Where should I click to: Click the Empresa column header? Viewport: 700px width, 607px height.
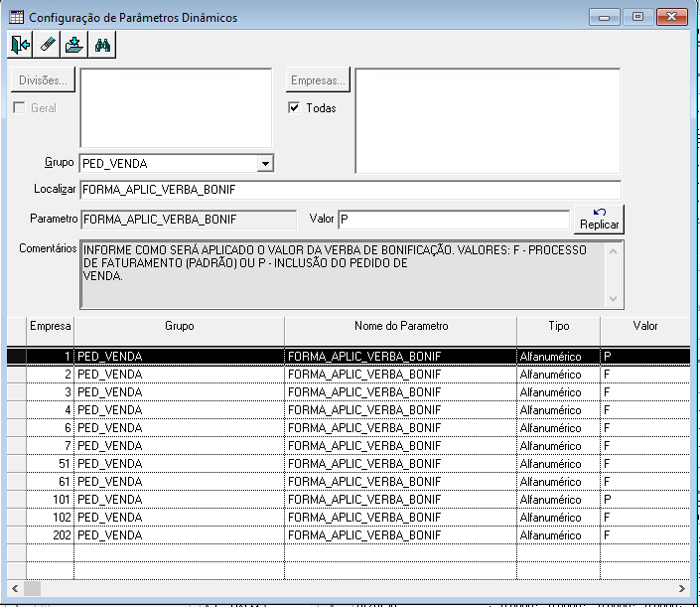(50, 331)
